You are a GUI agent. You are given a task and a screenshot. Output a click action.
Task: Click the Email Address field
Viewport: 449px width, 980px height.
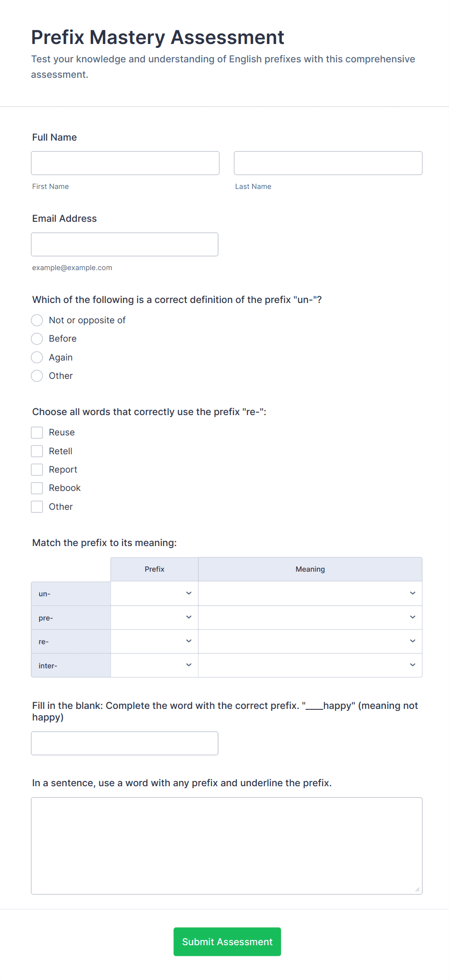pyautogui.click(x=125, y=244)
